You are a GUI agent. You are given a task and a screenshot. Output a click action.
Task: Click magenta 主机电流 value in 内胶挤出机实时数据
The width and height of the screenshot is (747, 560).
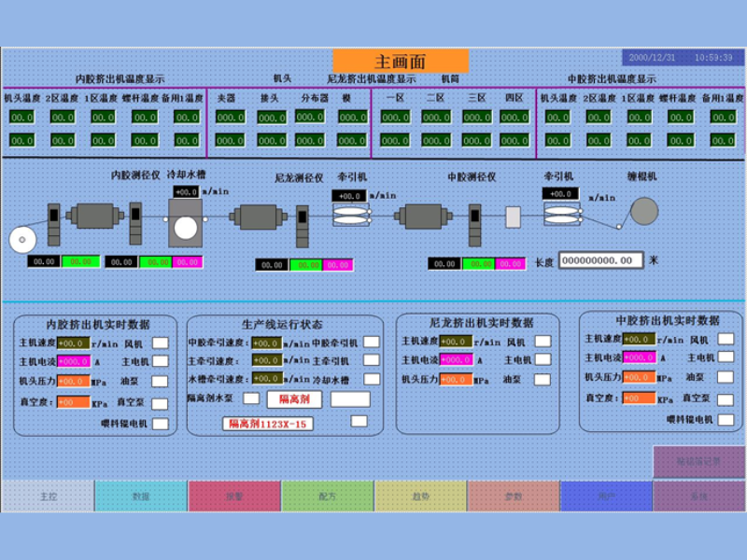click(74, 361)
